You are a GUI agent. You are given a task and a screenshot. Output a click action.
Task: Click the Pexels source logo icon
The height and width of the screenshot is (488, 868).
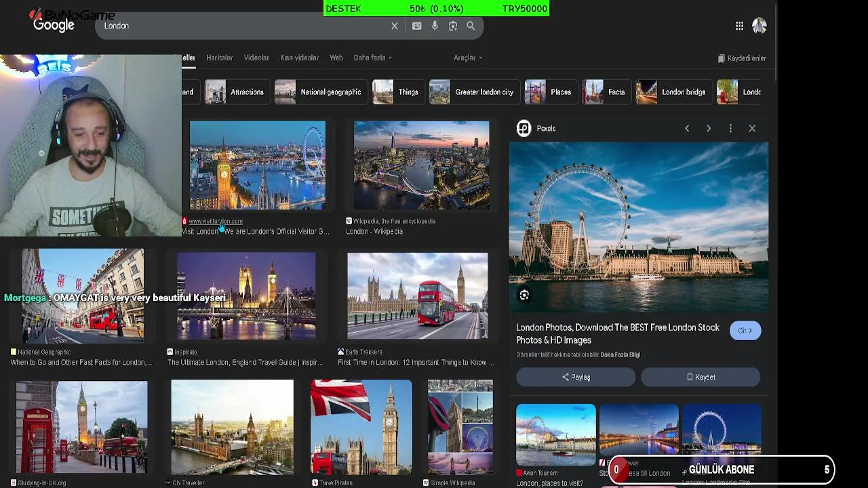pyautogui.click(x=524, y=128)
